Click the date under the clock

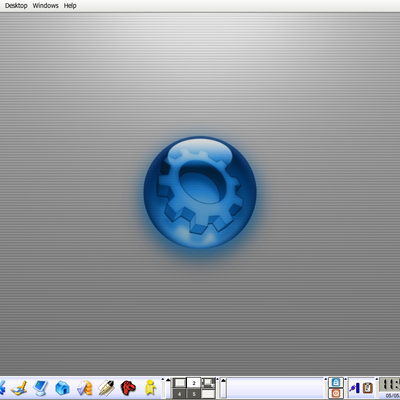(393, 395)
